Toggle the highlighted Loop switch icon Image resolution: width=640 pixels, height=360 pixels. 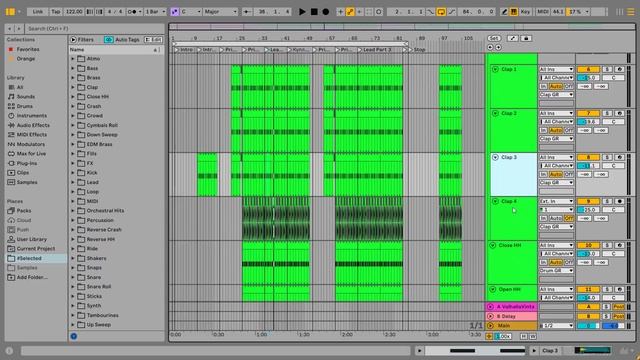pos(441,12)
